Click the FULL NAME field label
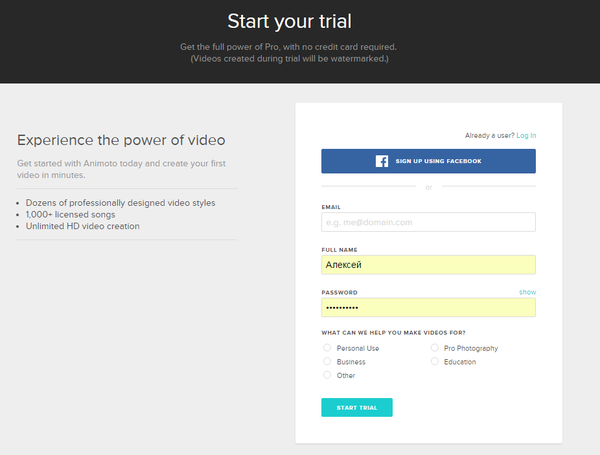 (x=338, y=249)
